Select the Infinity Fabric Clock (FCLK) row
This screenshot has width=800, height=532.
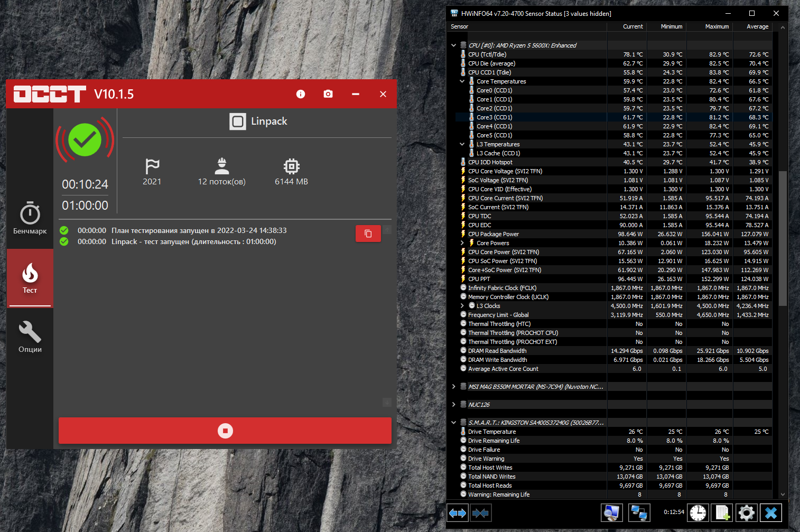point(610,288)
